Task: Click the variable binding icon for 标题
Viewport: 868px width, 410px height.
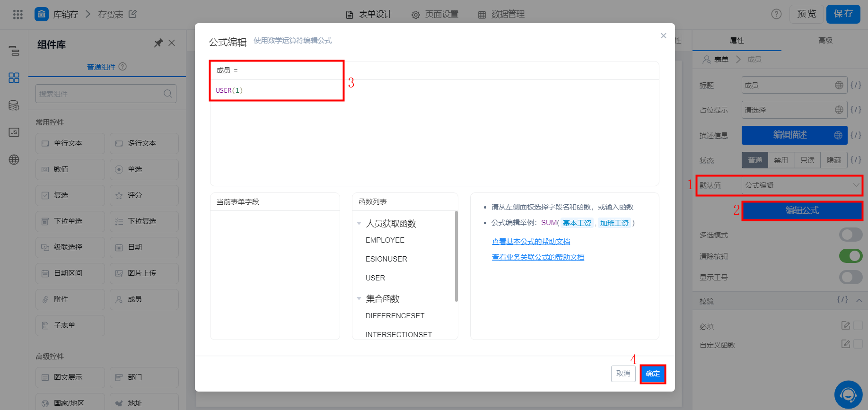Action: point(856,85)
